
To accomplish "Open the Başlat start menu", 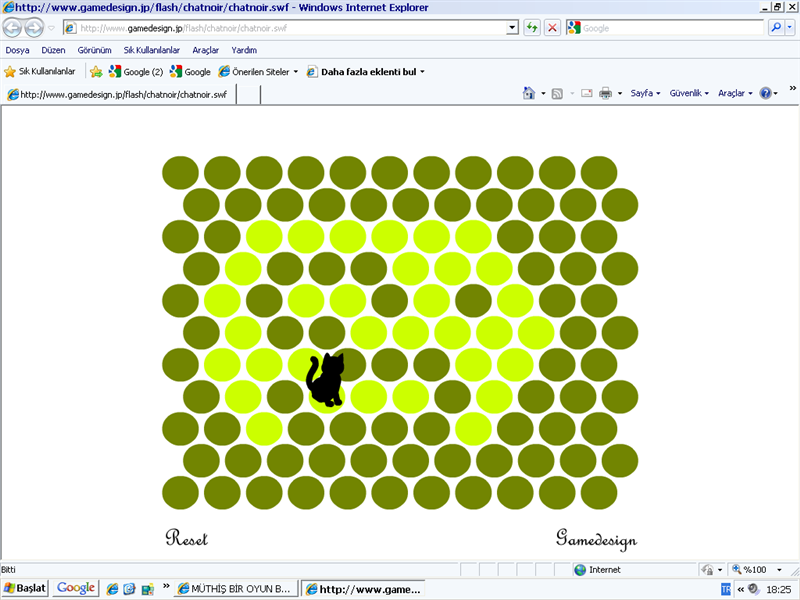I will (24, 588).
